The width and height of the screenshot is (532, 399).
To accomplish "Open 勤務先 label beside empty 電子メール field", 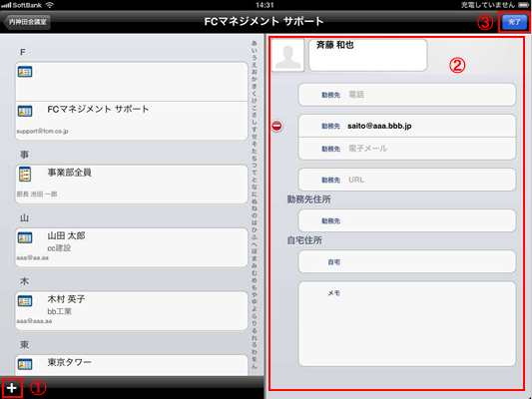I will pos(330,149).
